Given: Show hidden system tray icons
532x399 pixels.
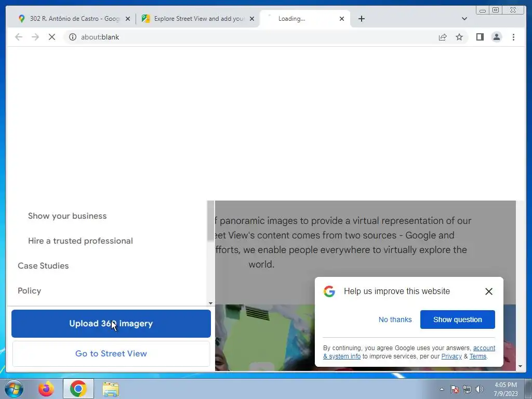Looking at the screenshot, I should (442, 389).
